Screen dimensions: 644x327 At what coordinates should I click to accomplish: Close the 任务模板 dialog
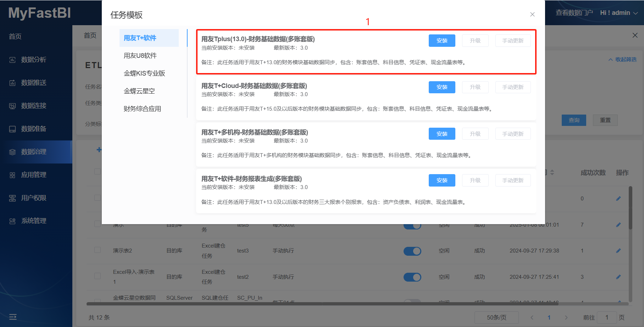(532, 15)
